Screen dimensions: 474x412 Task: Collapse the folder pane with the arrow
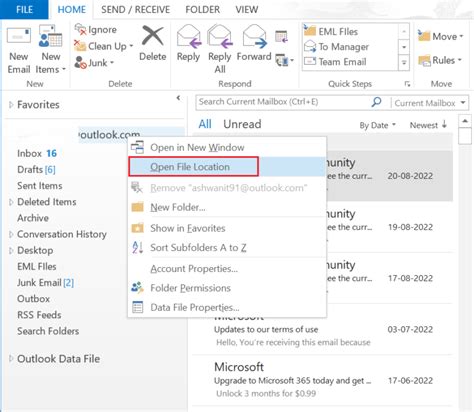[178, 98]
